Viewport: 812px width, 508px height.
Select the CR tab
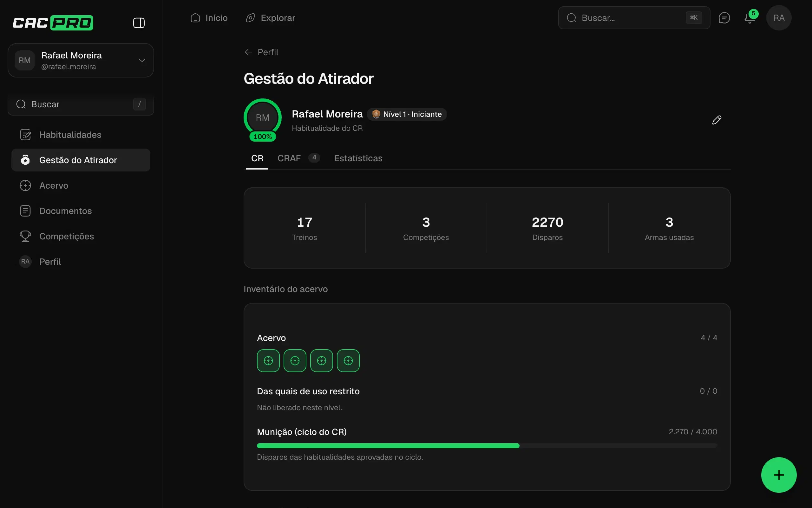tap(257, 158)
